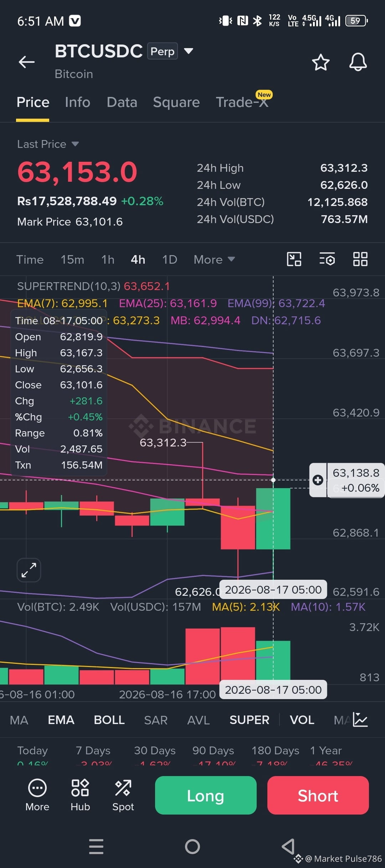The height and width of the screenshot is (868, 385).
Task: Tap the back arrow icon
Action: (x=27, y=62)
